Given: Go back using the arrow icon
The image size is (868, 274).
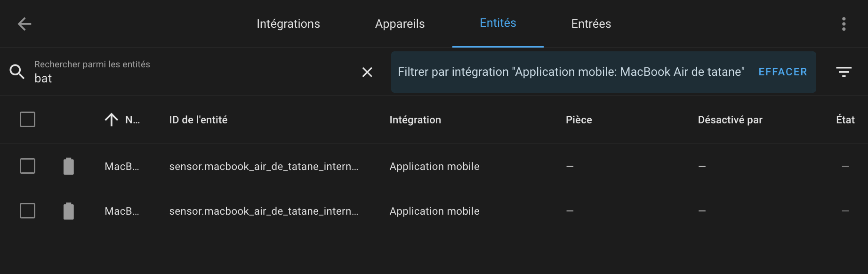Looking at the screenshot, I should pyautogui.click(x=24, y=24).
